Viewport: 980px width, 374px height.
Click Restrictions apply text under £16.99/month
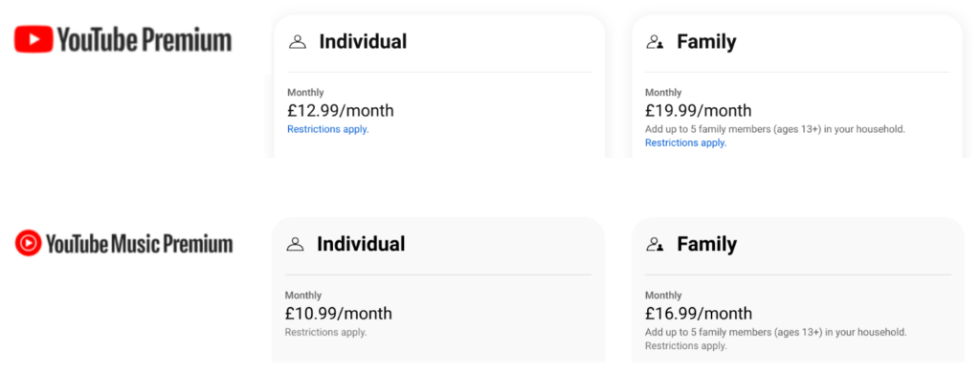tap(685, 346)
